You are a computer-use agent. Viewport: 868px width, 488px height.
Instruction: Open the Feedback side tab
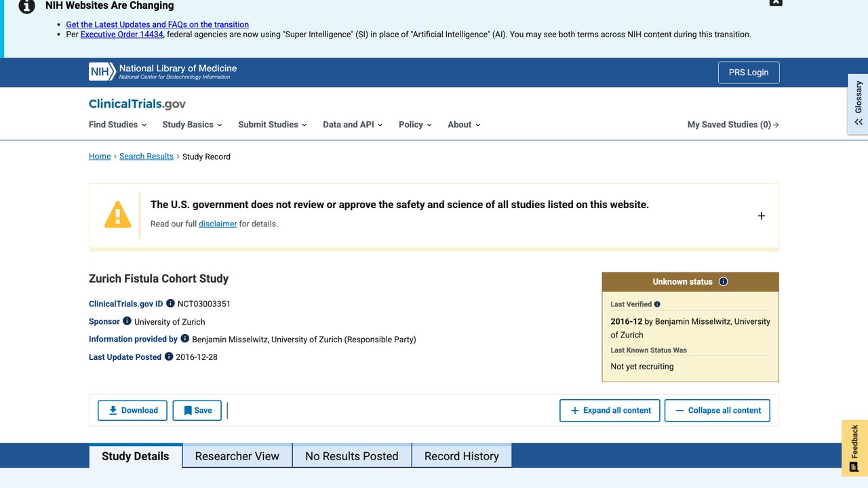pos(854,447)
